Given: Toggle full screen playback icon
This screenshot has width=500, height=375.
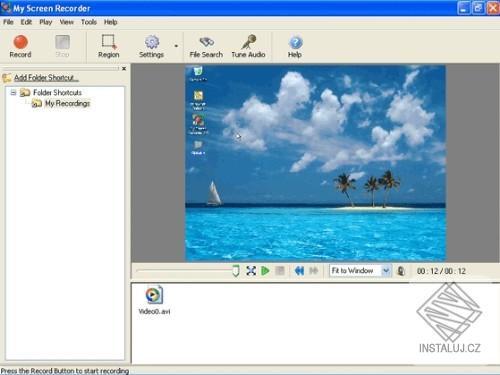Looking at the screenshot, I should (x=251, y=271).
